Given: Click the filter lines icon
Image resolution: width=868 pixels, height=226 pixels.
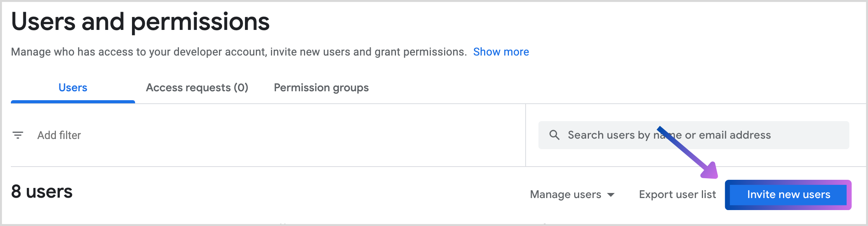Looking at the screenshot, I should pyautogui.click(x=18, y=135).
